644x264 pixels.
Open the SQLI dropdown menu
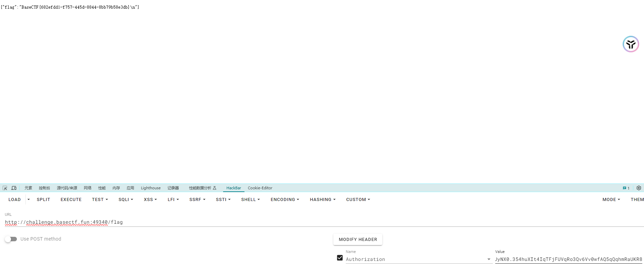pos(126,200)
